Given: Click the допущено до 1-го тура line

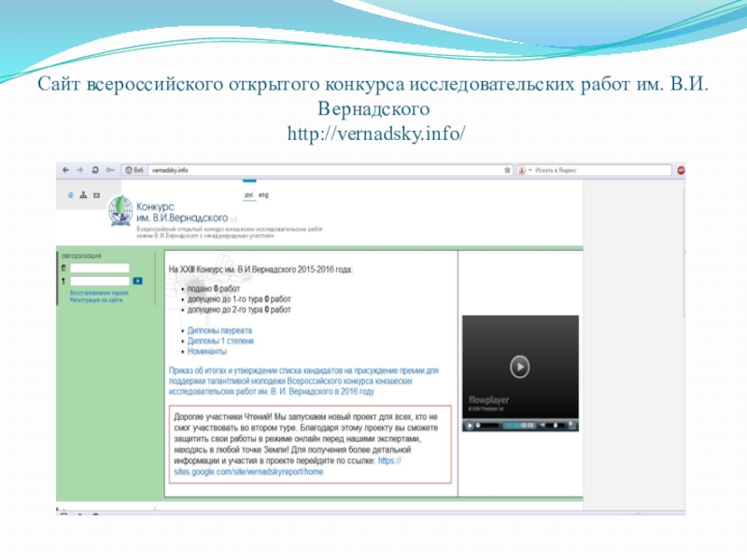Looking at the screenshot, I should click(x=239, y=299).
